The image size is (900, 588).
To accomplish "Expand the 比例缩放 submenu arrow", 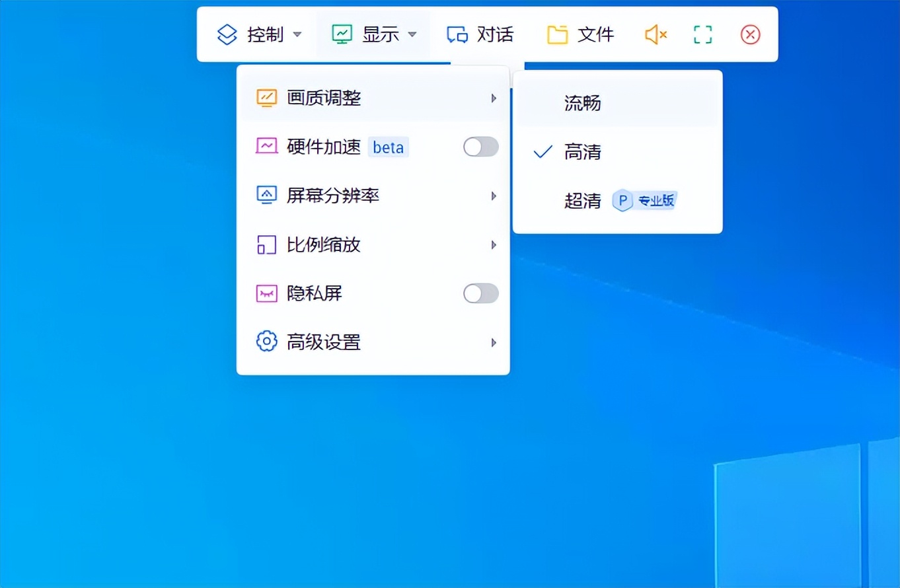I will [494, 244].
